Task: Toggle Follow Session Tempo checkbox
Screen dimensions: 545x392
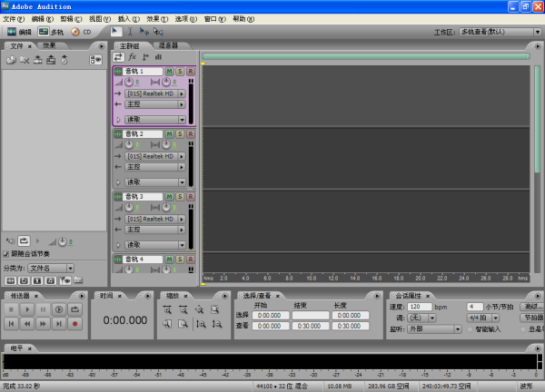Action: (6, 254)
